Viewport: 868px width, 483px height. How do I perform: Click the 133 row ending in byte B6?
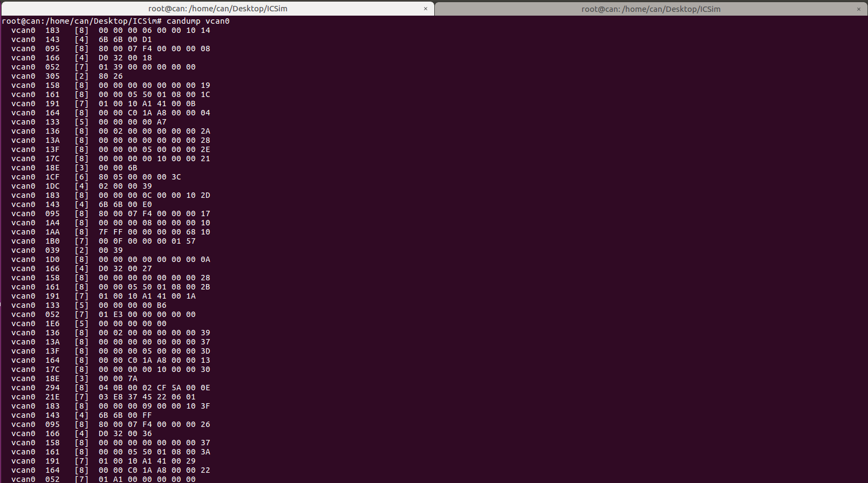tap(89, 305)
